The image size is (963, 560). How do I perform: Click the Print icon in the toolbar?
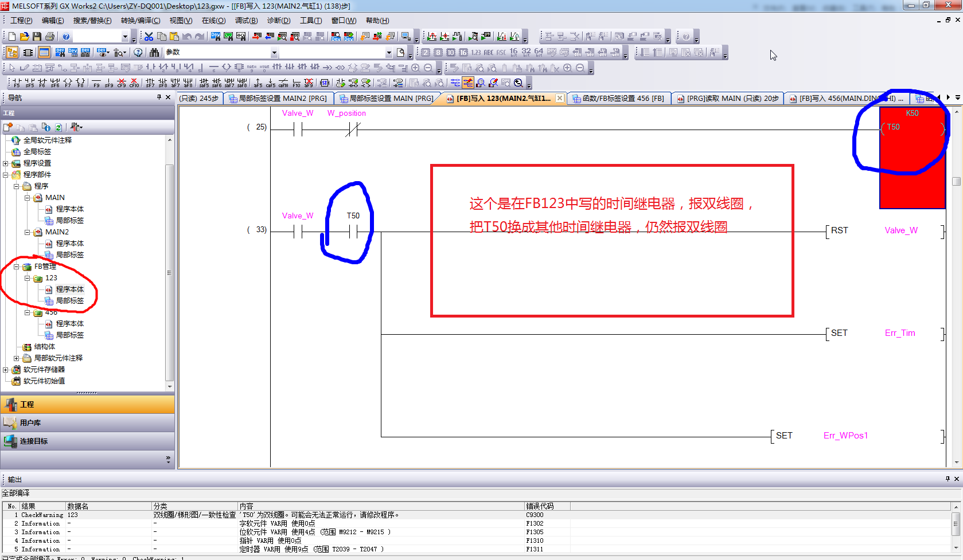coord(50,37)
